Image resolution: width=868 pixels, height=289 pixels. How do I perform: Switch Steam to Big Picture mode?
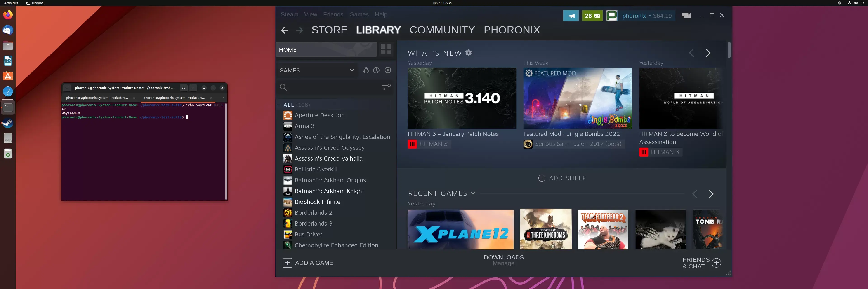click(x=686, y=16)
